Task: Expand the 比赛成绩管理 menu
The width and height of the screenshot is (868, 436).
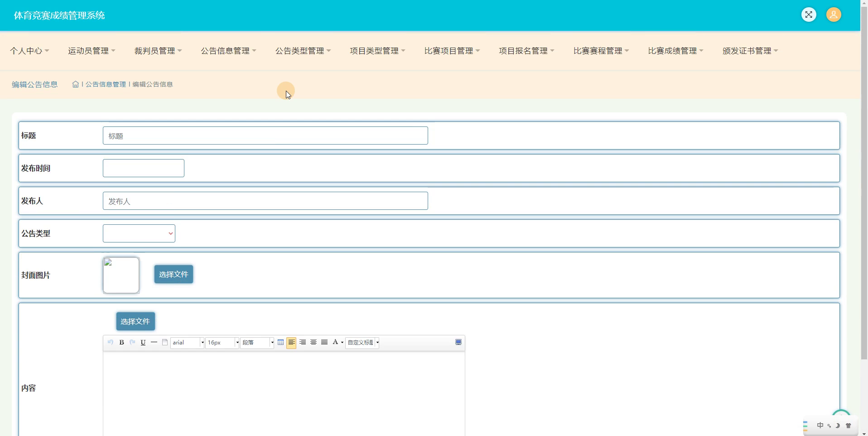Action: 675,51
